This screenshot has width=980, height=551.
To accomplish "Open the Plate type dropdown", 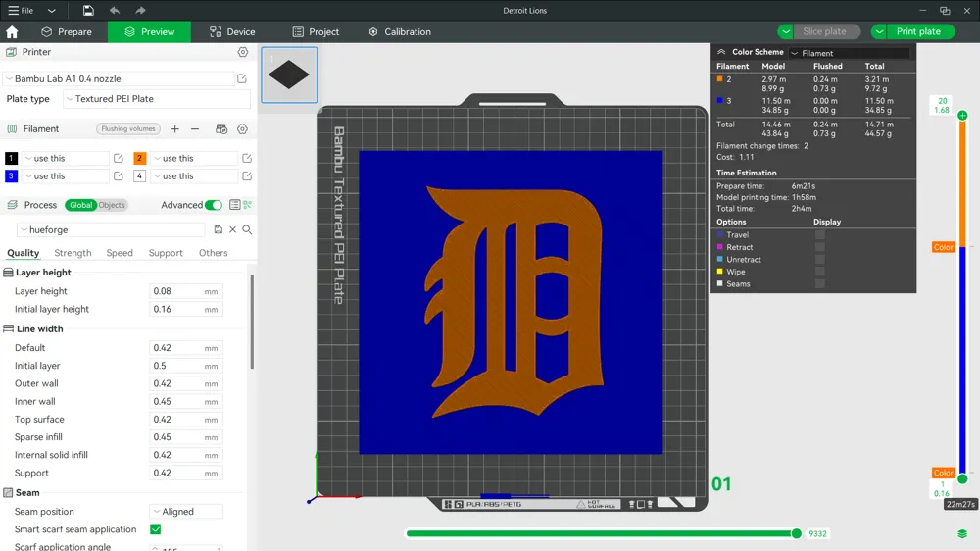I will 156,99.
